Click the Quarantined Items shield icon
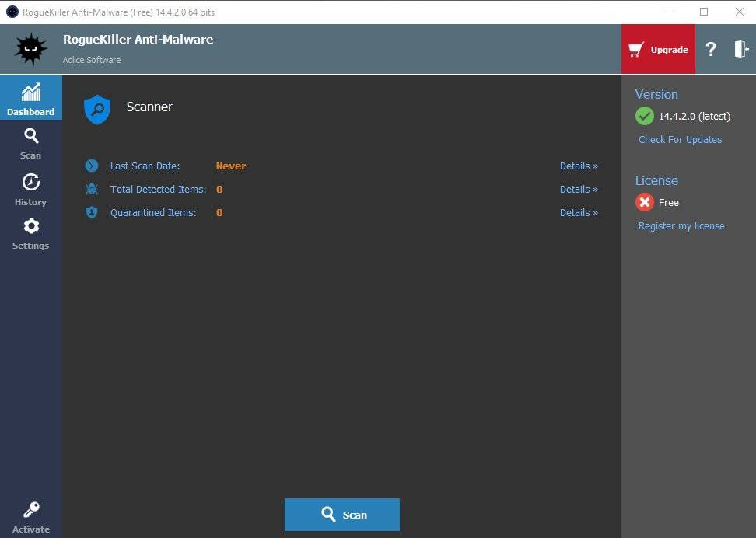Image resolution: width=756 pixels, height=538 pixels. 92,212
